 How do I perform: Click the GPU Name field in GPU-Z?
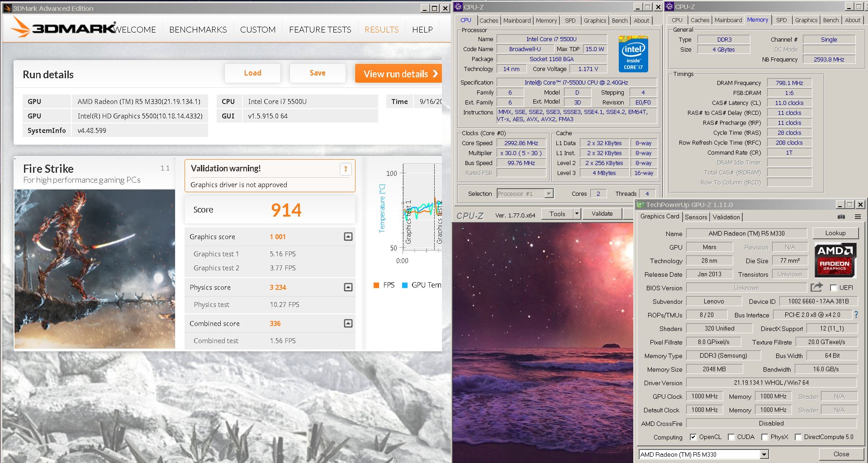click(x=746, y=233)
